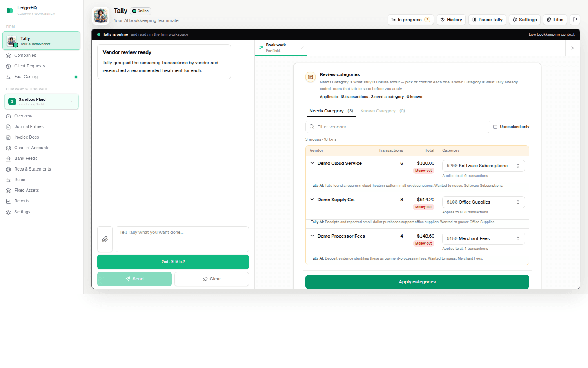The image size is (588, 368).
Task: Open Chart of Accounts
Action: 32,148
